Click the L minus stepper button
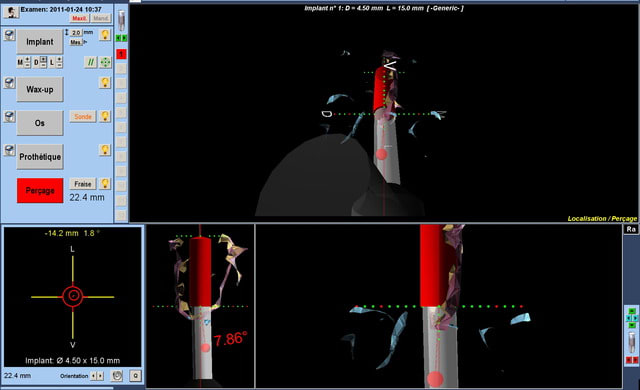640x390 pixels. pyautogui.click(x=60, y=65)
